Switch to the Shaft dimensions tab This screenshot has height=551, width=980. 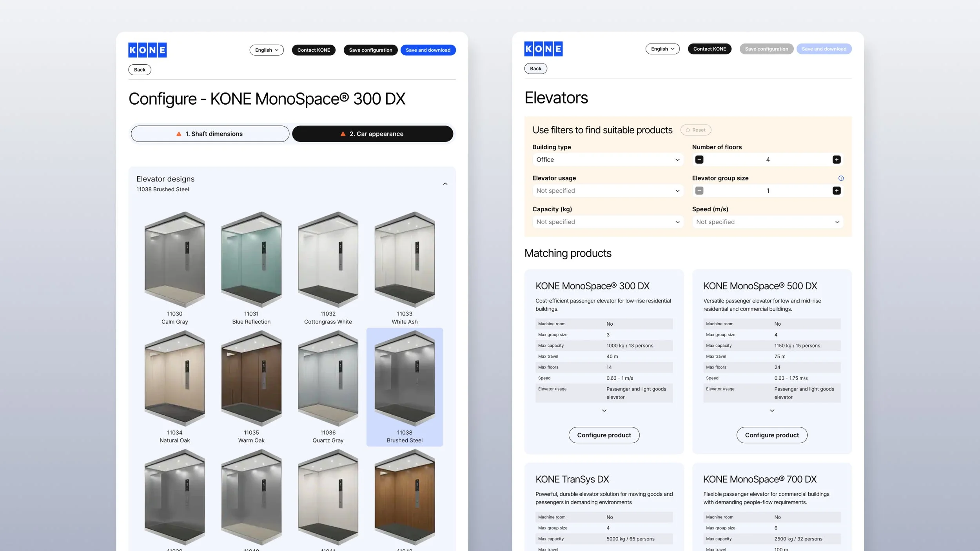(210, 134)
